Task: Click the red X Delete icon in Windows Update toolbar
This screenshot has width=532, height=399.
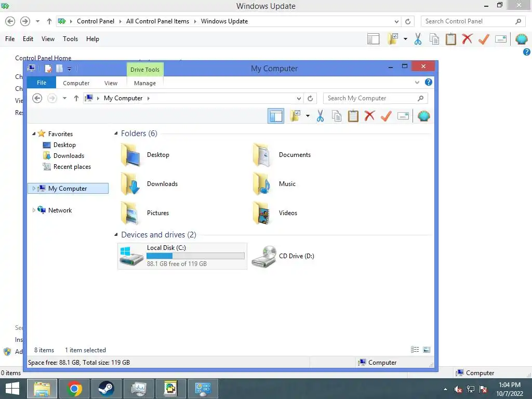Action: 467,38
